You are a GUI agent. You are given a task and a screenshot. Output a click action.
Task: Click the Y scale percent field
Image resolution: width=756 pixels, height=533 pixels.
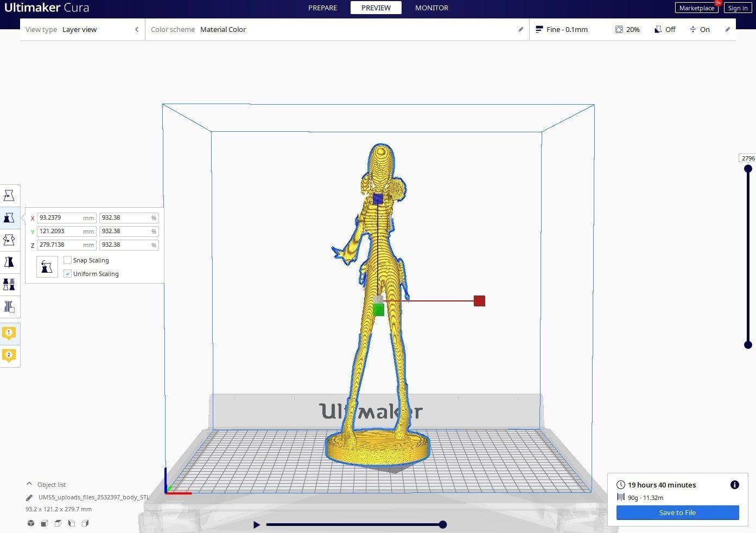pyautogui.click(x=129, y=232)
